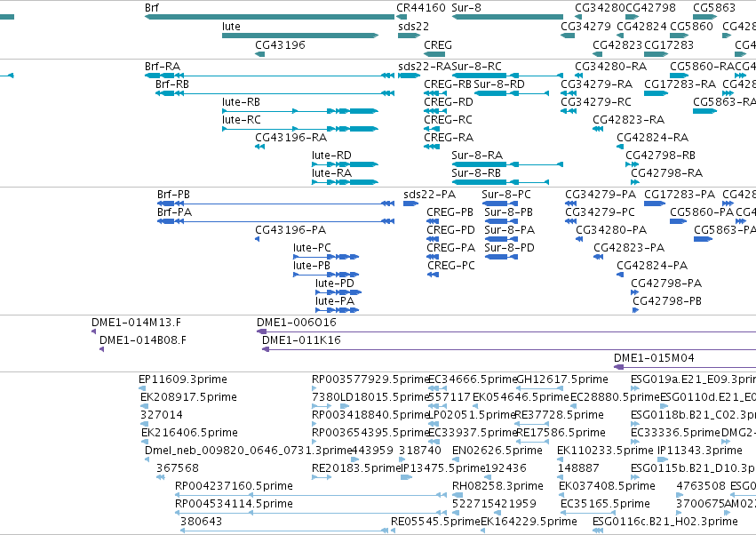Select the Sur-8-RB transcript label

click(x=476, y=173)
